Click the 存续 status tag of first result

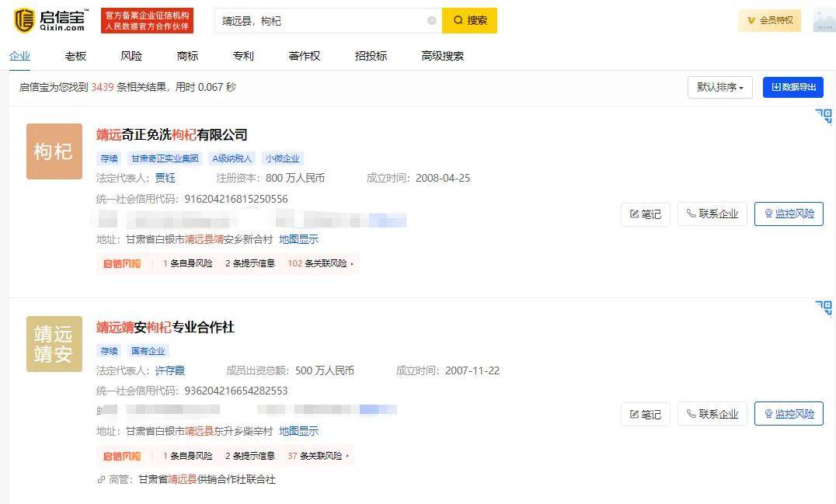coord(110,158)
